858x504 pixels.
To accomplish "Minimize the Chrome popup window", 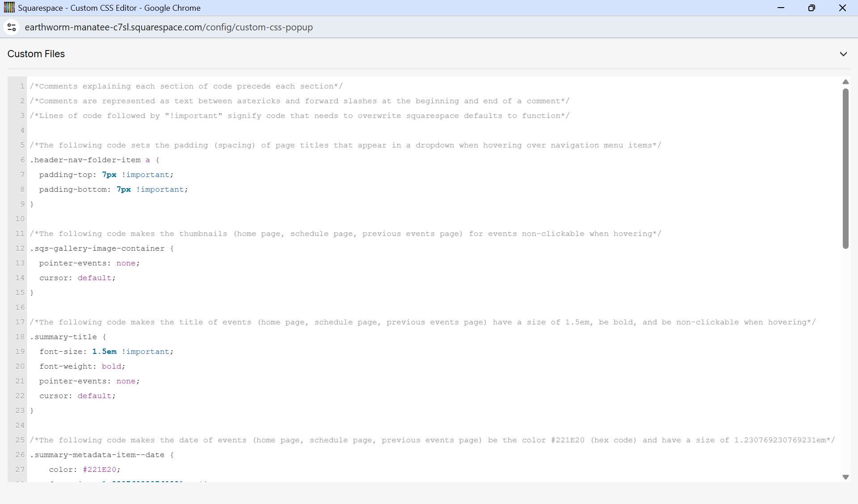I will [781, 8].
